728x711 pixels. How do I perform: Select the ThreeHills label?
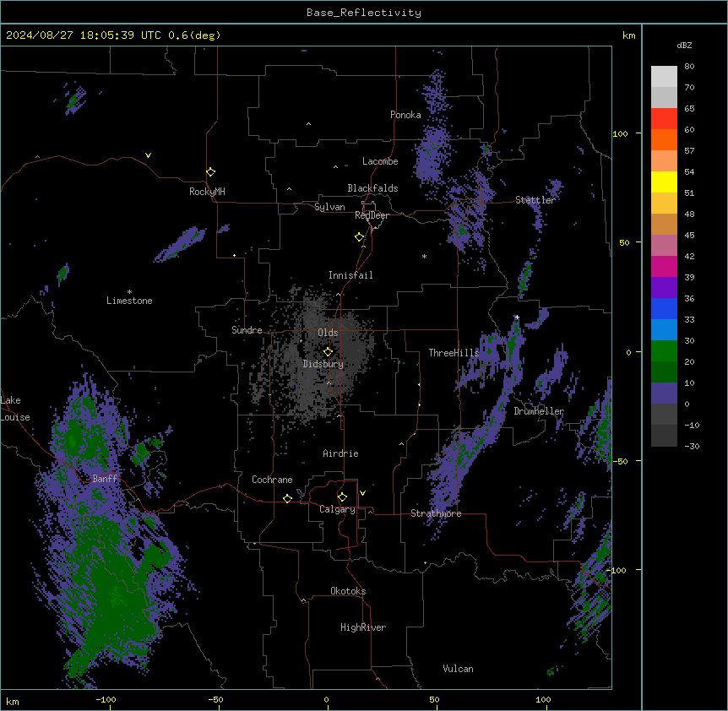click(454, 353)
